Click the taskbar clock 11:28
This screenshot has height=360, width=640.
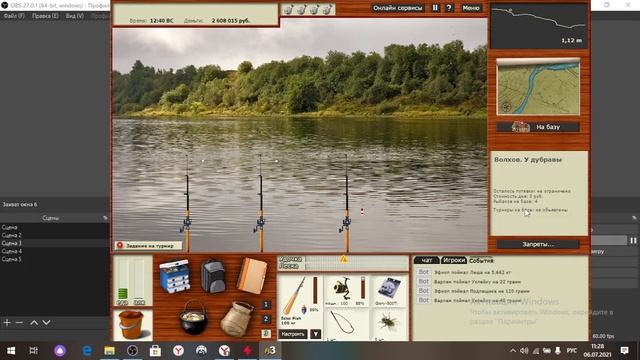pyautogui.click(x=598, y=346)
